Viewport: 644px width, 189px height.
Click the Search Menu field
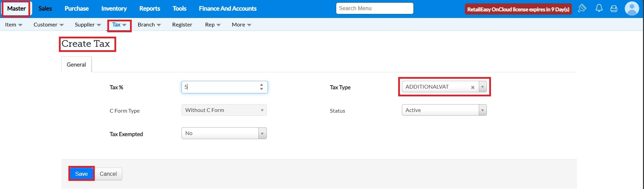[374, 8]
